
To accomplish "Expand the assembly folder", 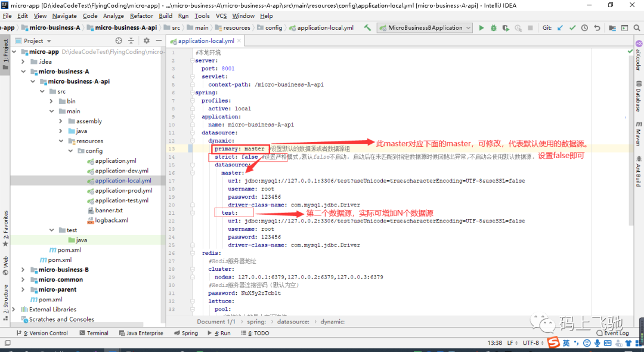I will [x=61, y=121].
